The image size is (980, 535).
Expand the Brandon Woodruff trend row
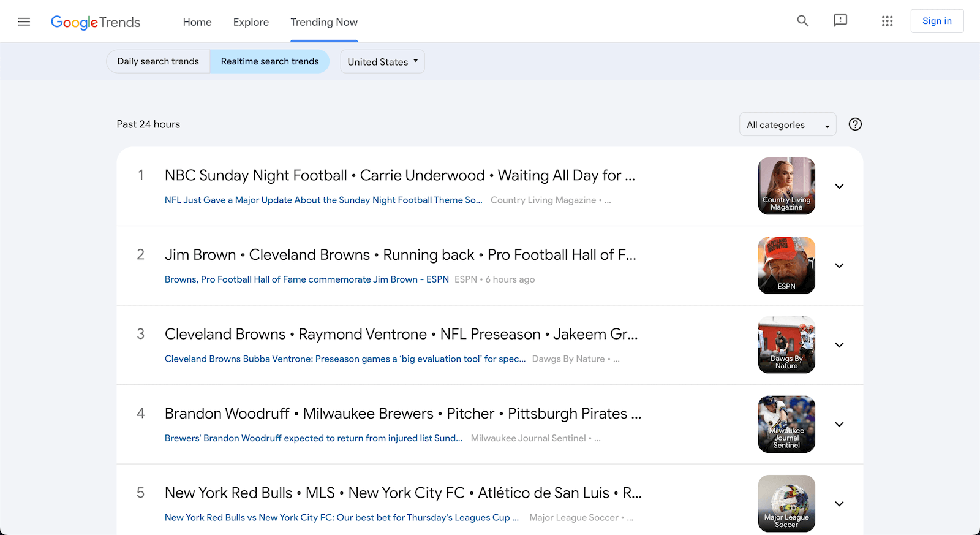(839, 424)
